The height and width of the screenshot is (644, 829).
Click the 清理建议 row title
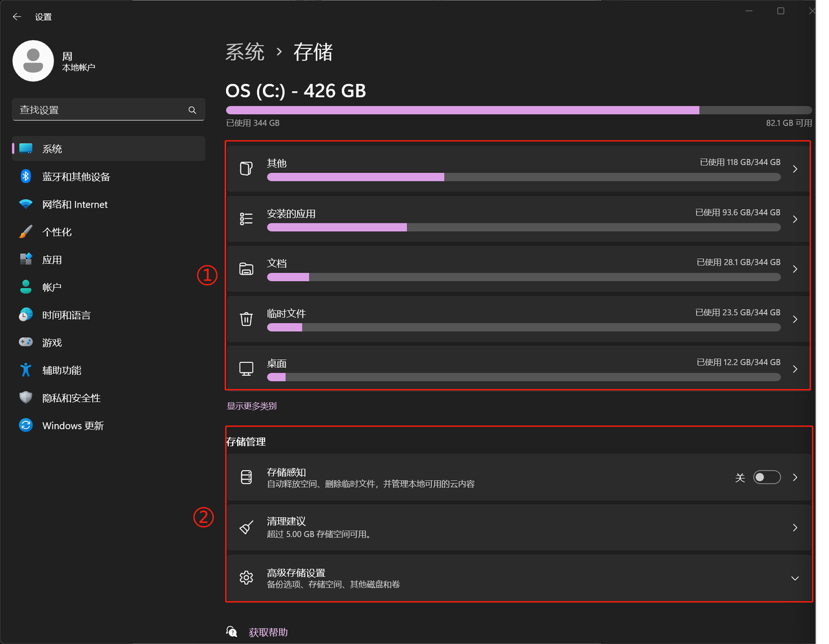click(286, 521)
